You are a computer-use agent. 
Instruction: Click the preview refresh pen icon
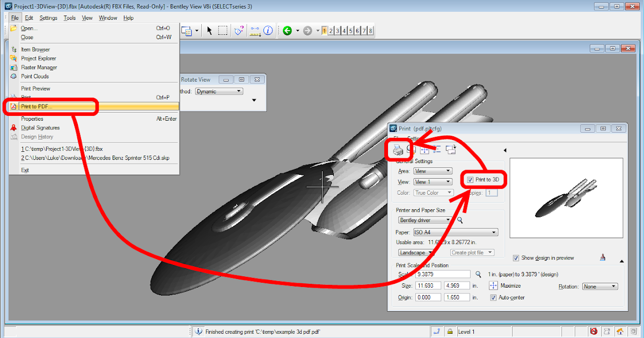coord(603,258)
